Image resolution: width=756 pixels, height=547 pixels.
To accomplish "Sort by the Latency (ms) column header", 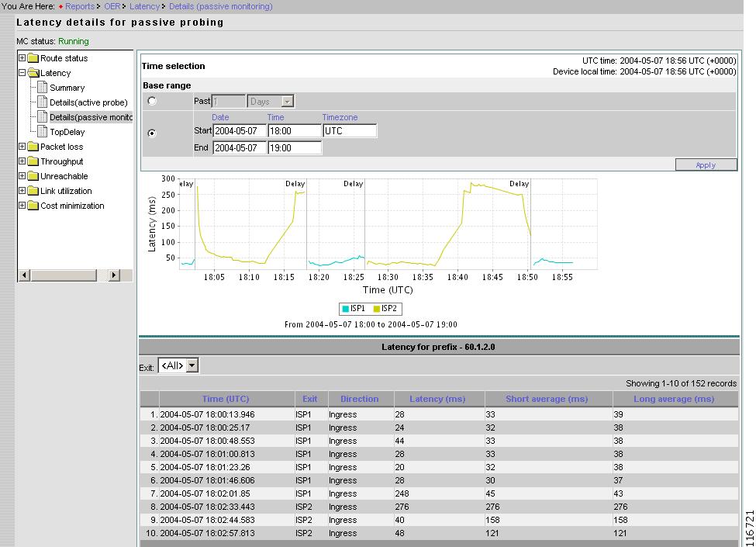I will point(437,399).
